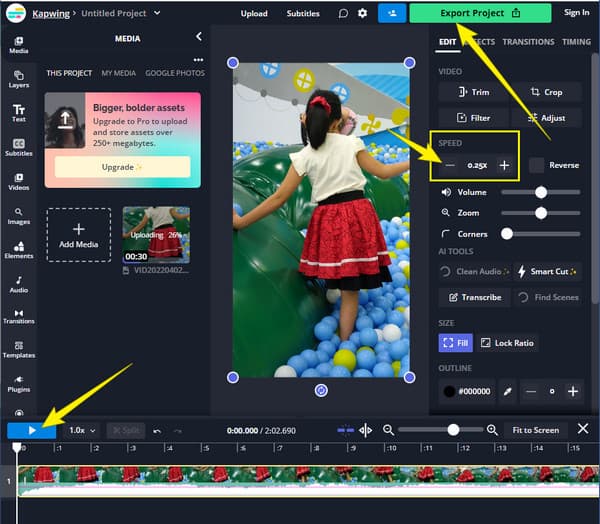This screenshot has height=524, width=600.
Task: Open the Adjust button
Action: click(546, 118)
